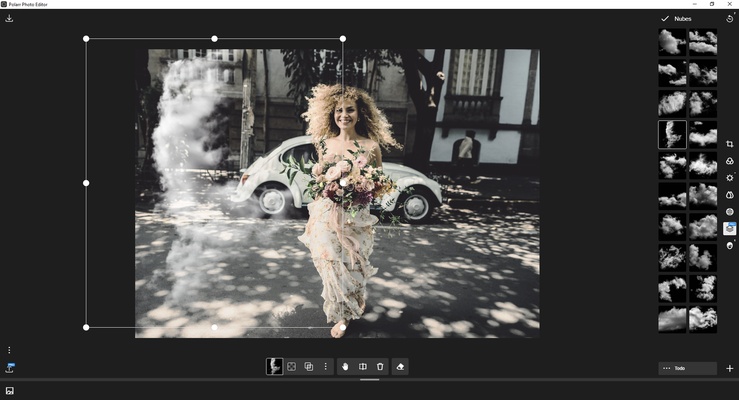Viewport: 739px width, 400px height.
Task: Click the export/share icon at bottom left
Action: pos(9,368)
